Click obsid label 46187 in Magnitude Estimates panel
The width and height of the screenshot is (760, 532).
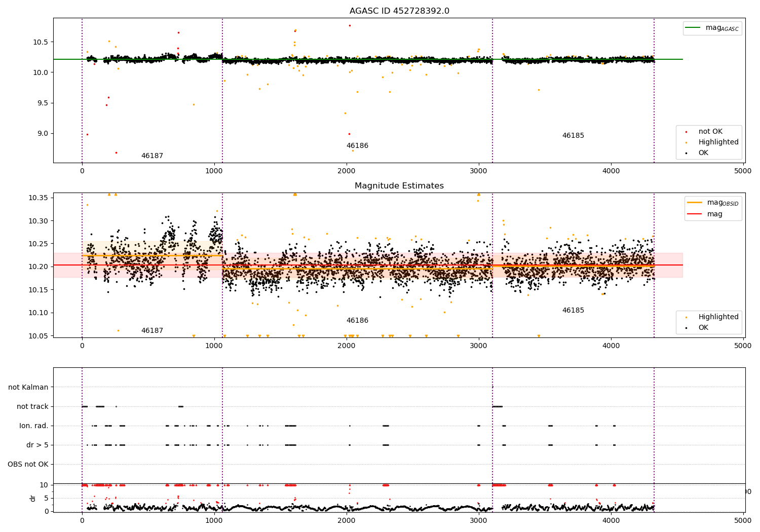click(x=152, y=331)
